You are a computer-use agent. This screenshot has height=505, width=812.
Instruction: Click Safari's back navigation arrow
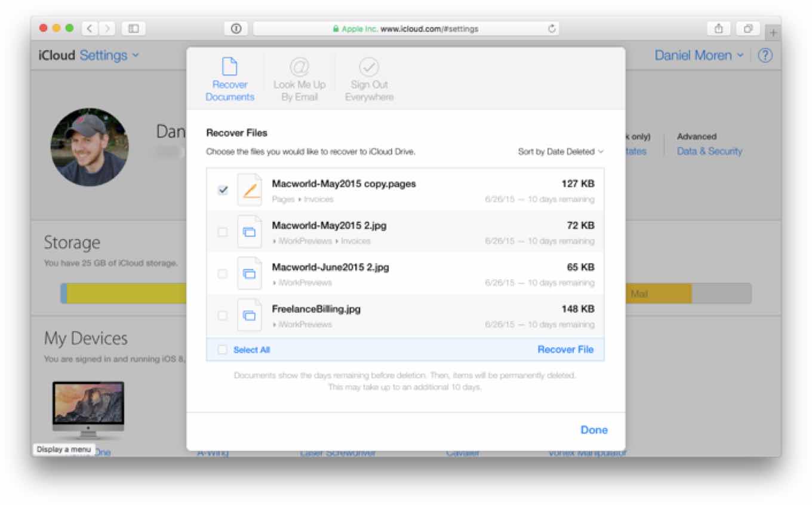point(90,28)
